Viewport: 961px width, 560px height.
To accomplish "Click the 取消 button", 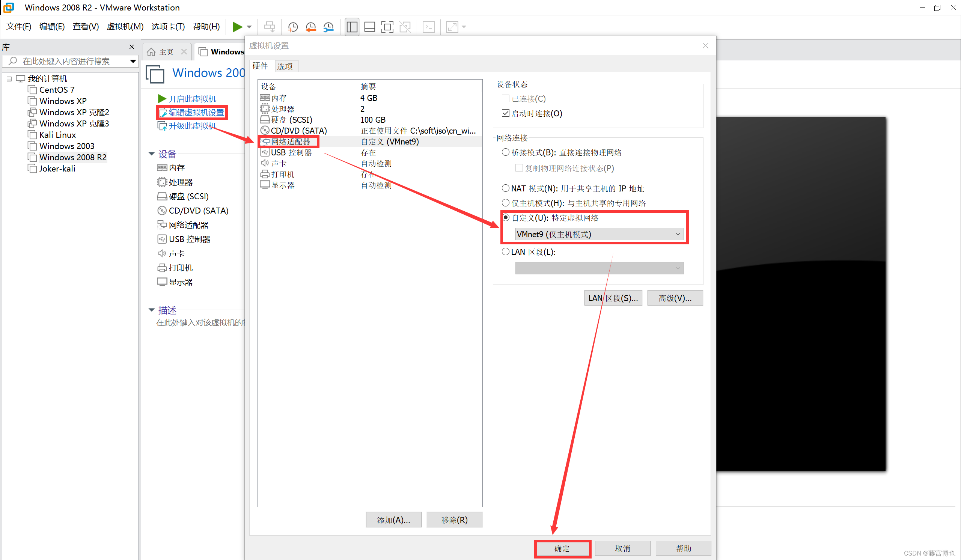I will (x=622, y=549).
